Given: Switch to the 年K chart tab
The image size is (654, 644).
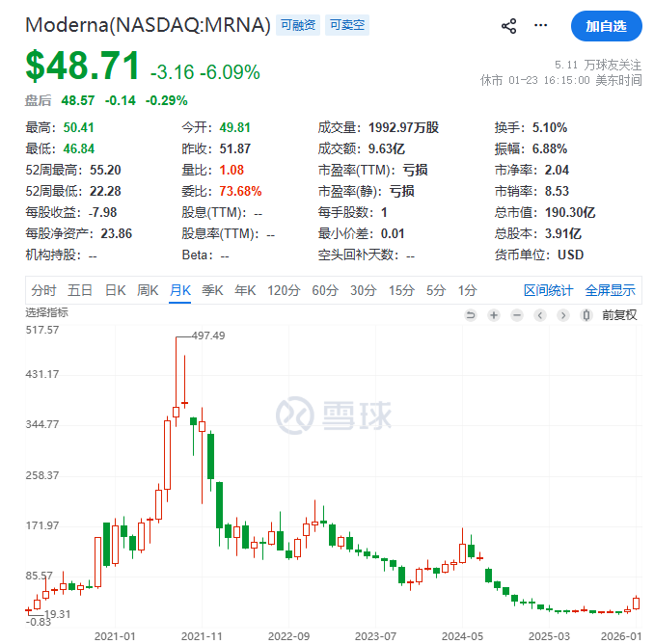Looking at the screenshot, I should [x=245, y=290].
